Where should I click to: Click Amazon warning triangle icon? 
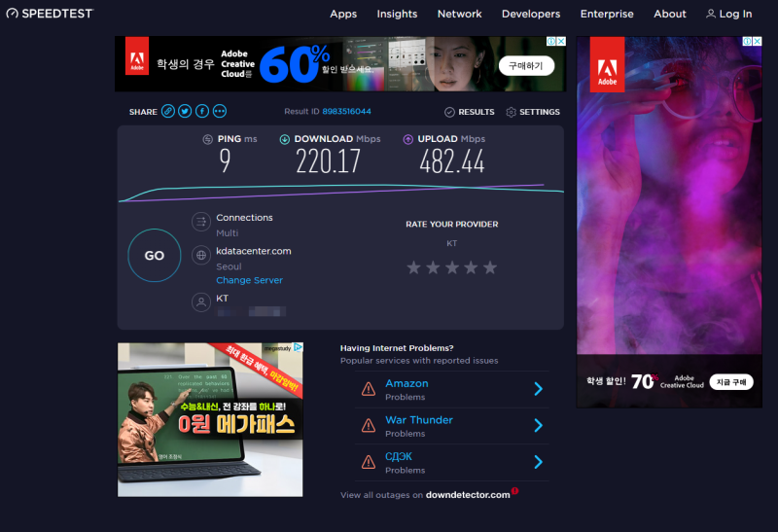pyautogui.click(x=369, y=389)
